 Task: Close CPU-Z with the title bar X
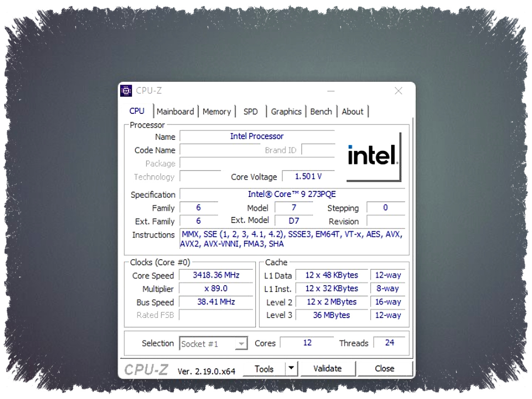tap(398, 91)
